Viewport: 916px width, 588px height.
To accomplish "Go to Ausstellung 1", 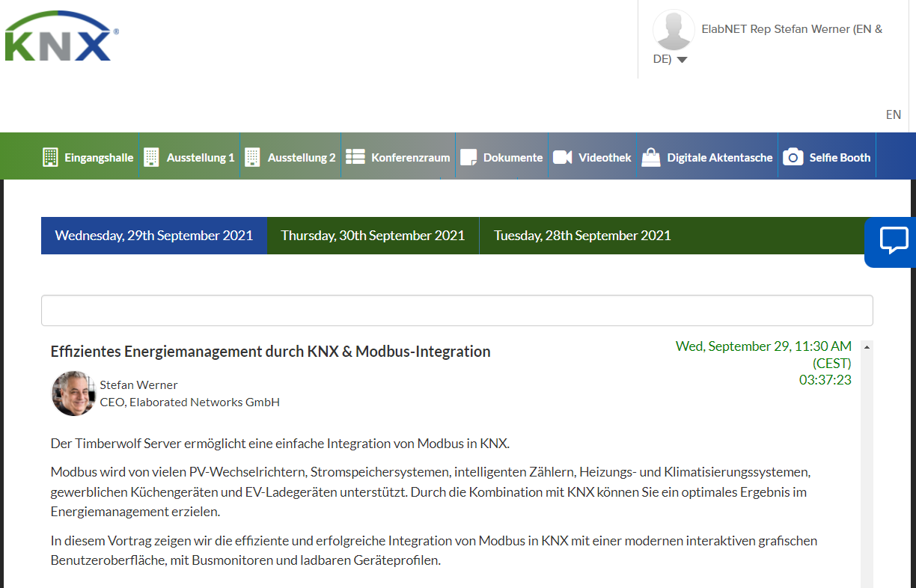I will point(201,158).
